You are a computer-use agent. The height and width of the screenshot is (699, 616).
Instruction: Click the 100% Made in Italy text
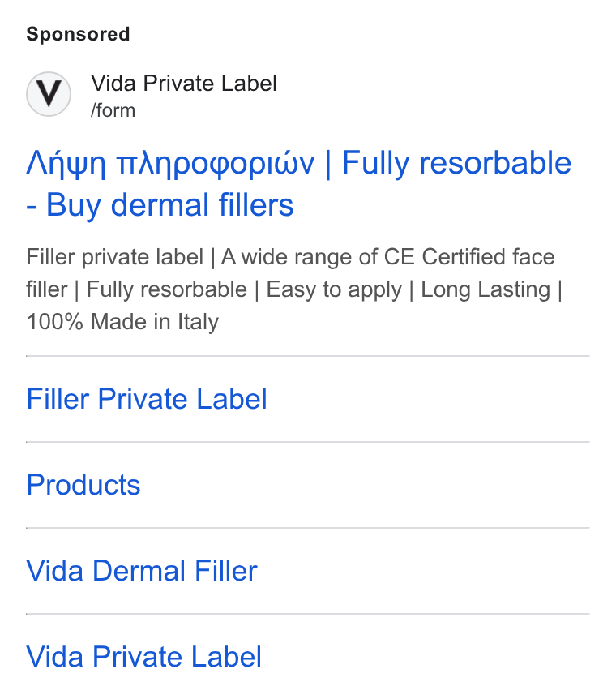[x=122, y=321]
